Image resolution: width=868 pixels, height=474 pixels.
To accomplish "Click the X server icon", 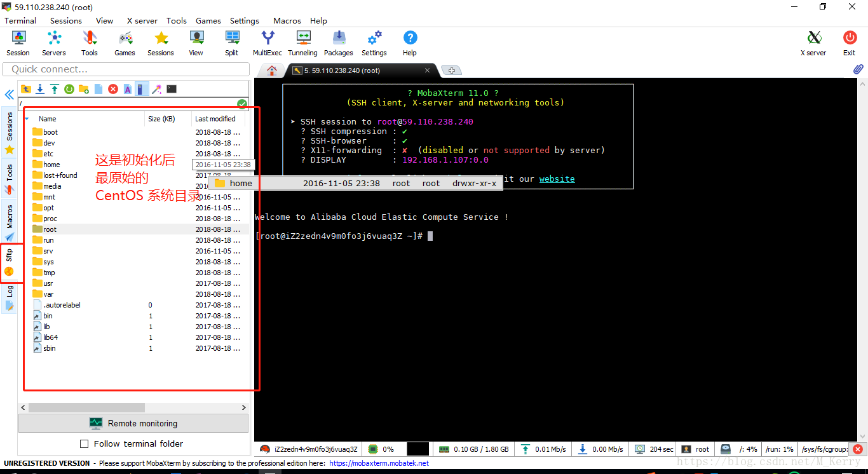I will pyautogui.click(x=813, y=43).
